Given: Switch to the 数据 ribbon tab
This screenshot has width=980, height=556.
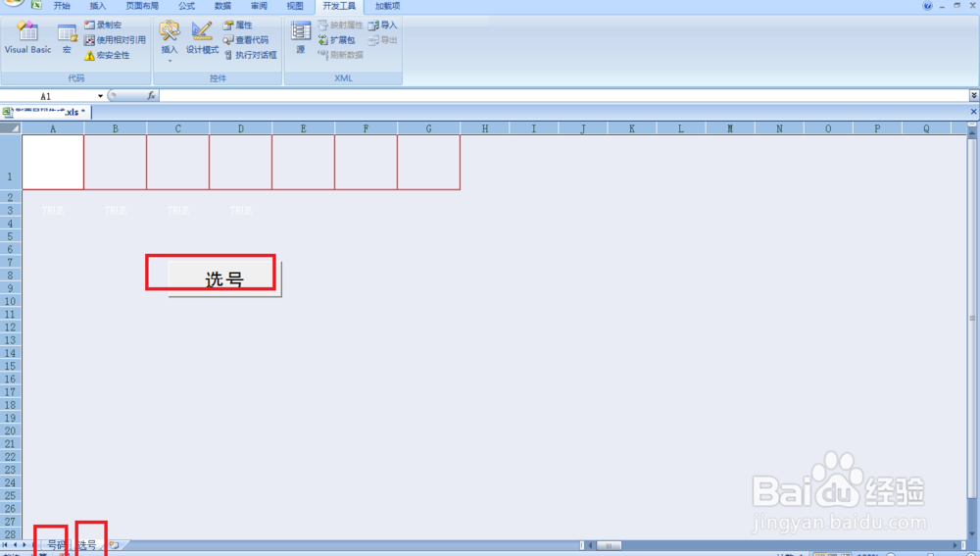Looking at the screenshot, I should [x=222, y=6].
